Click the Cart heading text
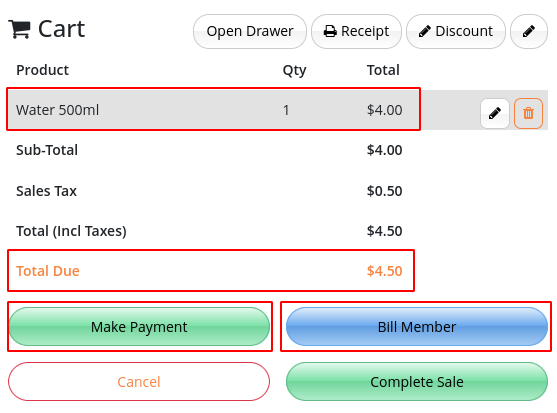The image size is (557, 413). [x=61, y=29]
